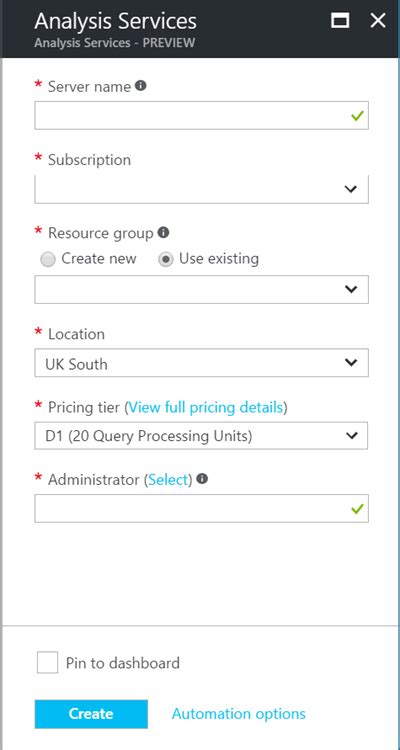Close the Analysis Services blade
Screen dimensions: 400x750
tap(378, 21)
